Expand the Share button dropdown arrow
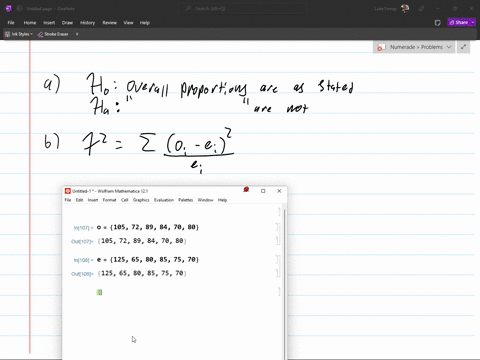Image resolution: width=480 pixels, height=360 pixels. point(473,22)
